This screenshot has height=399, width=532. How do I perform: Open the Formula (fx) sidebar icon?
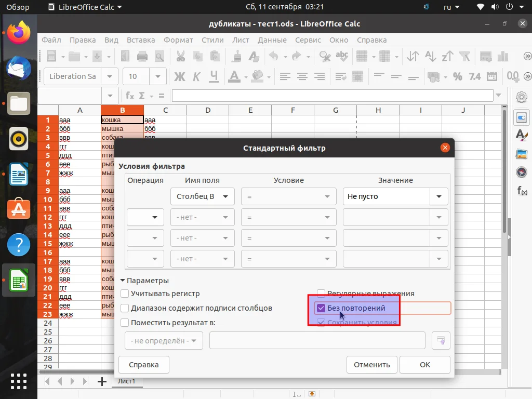click(522, 191)
